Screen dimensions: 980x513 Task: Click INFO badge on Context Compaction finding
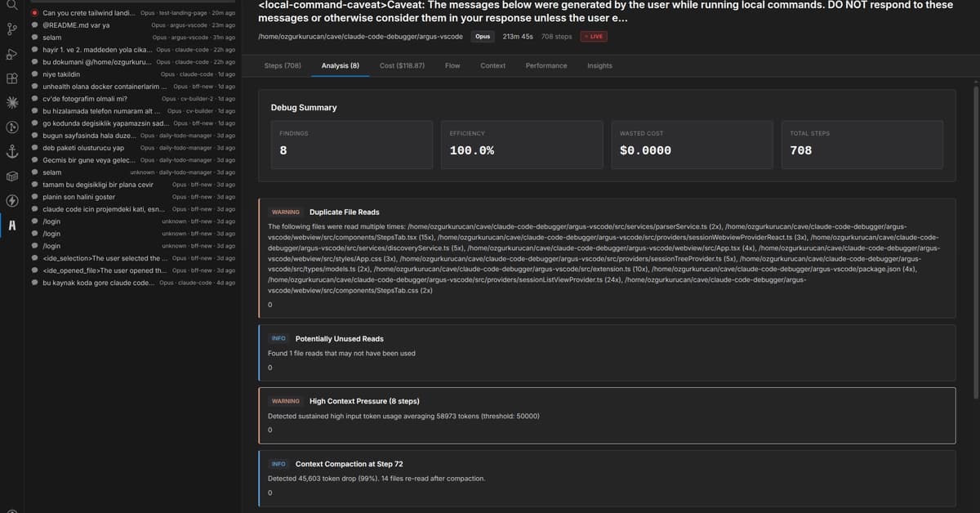pyautogui.click(x=278, y=464)
